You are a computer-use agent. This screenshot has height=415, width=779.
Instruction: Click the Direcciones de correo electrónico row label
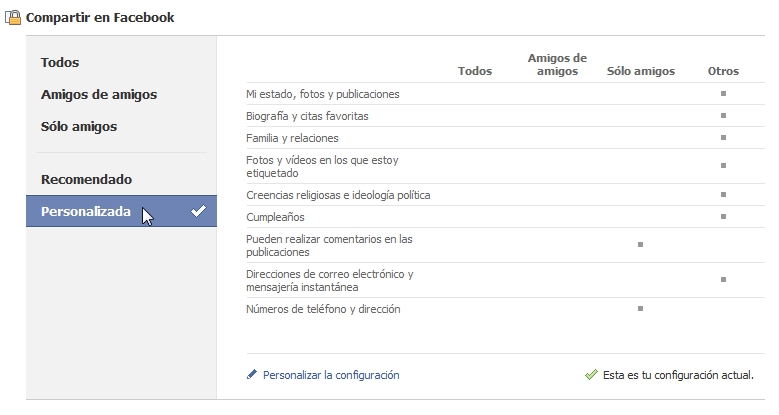330,280
